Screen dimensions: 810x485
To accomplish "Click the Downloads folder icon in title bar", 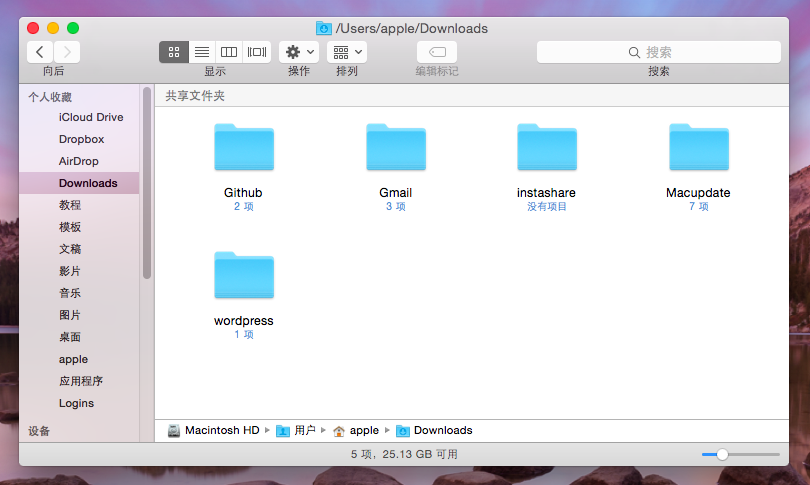I will [x=324, y=28].
